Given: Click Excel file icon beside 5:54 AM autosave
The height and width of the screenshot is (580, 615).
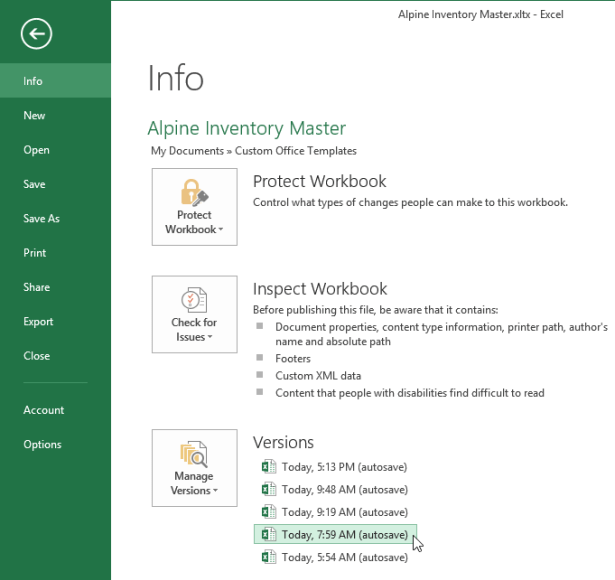Looking at the screenshot, I should (x=268, y=557).
